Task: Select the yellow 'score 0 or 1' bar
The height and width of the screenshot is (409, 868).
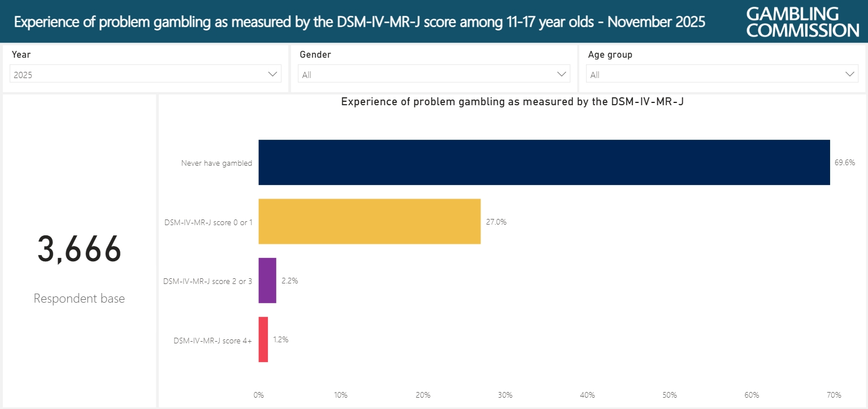Action: click(x=368, y=221)
